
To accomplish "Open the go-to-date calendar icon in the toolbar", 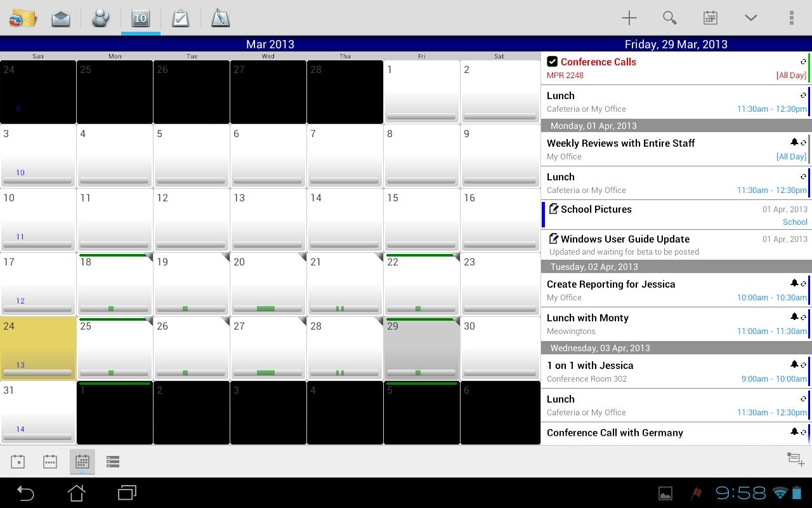I will (710, 18).
